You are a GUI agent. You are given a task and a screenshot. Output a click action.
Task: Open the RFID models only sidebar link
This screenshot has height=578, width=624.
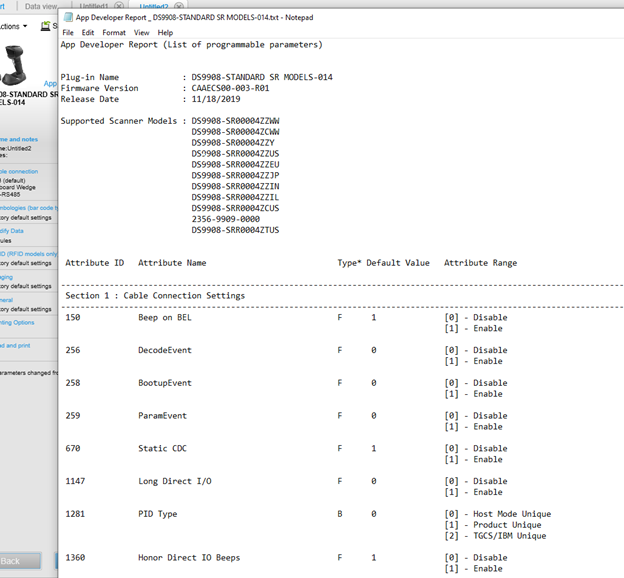(29, 254)
